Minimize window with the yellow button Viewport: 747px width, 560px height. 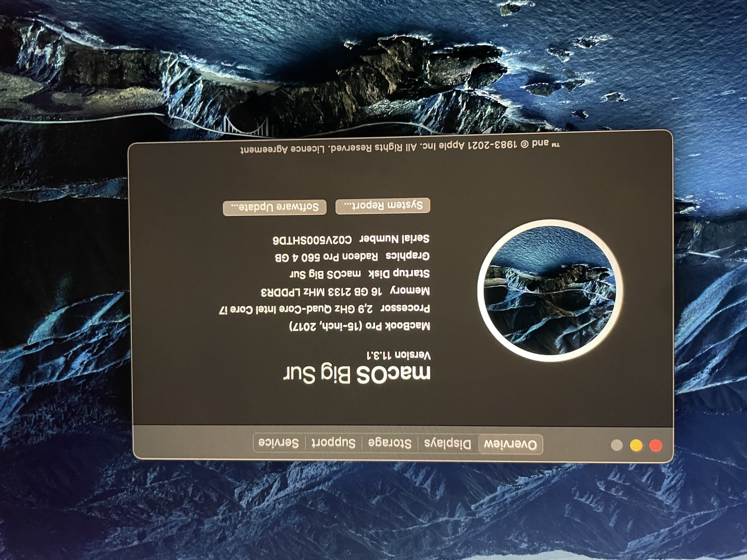(x=636, y=446)
